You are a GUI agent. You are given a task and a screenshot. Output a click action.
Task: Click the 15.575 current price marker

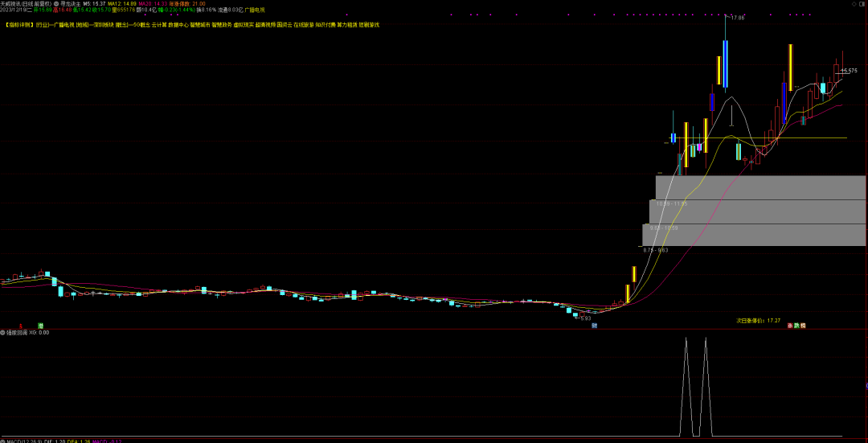click(x=850, y=70)
